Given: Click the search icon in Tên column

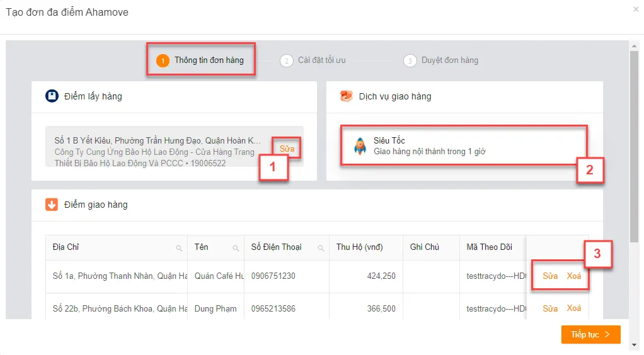Looking at the screenshot, I should click(236, 248).
